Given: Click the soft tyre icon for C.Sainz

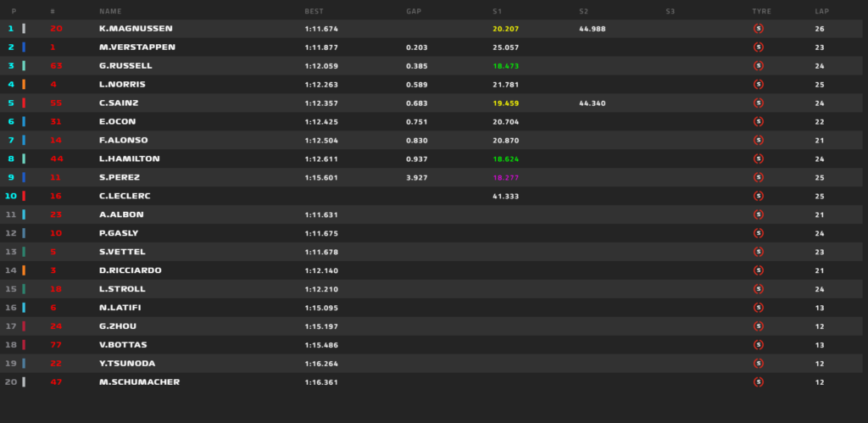Looking at the screenshot, I should coord(758,103).
